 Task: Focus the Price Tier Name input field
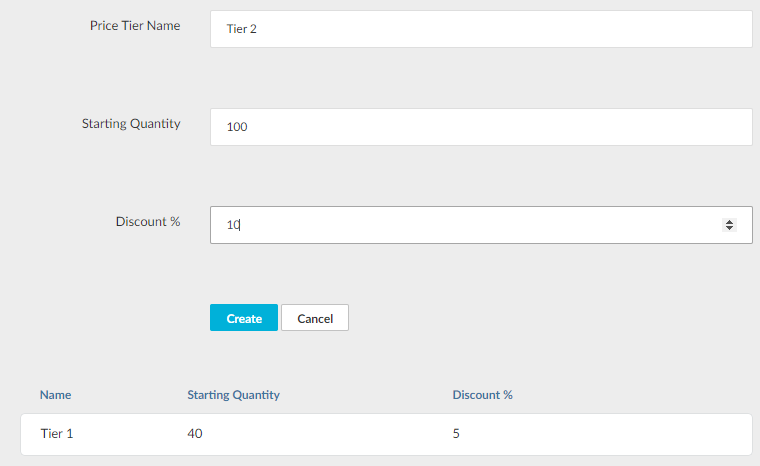[480, 29]
